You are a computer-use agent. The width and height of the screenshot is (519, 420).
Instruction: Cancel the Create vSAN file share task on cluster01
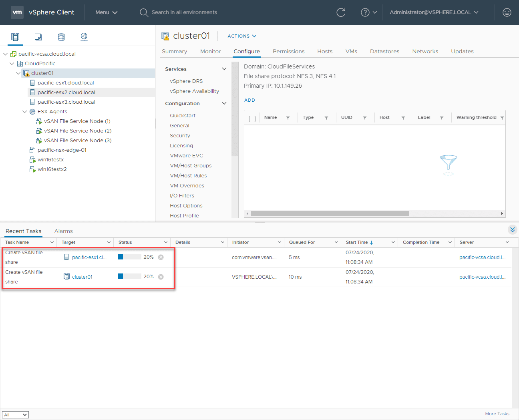pos(161,277)
